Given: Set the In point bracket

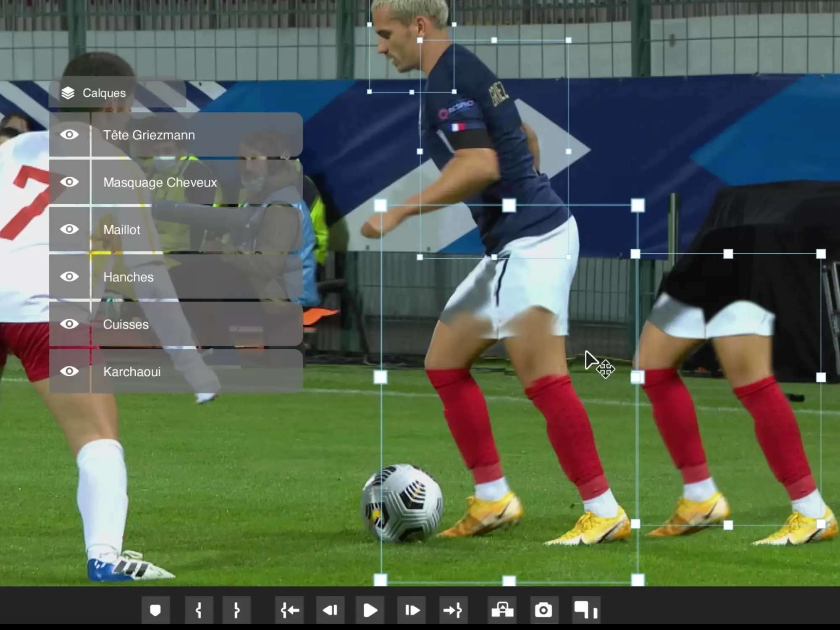Looking at the screenshot, I should point(199,610).
